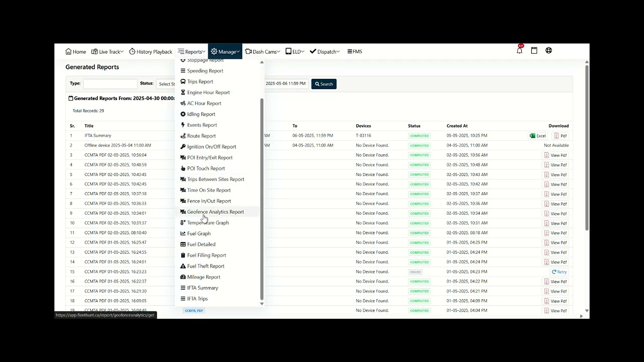
Task: Click the Speeding Report list icon
Action: [x=183, y=71]
